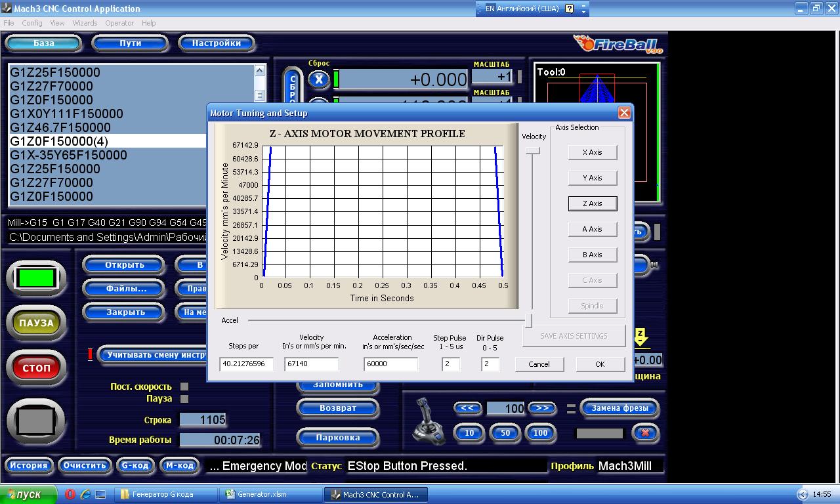
Task: Click the X axis zero round button
Action: (x=318, y=80)
